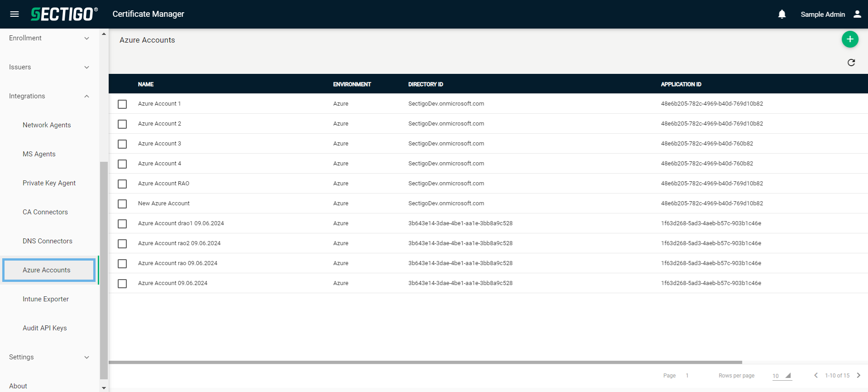
Task: Open the Rows per page dropdown
Action: [x=782, y=376]
